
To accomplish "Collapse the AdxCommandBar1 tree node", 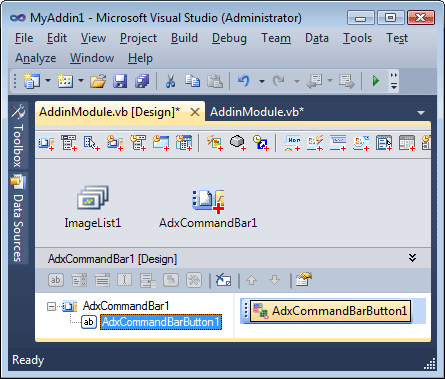I will (51, 306).
